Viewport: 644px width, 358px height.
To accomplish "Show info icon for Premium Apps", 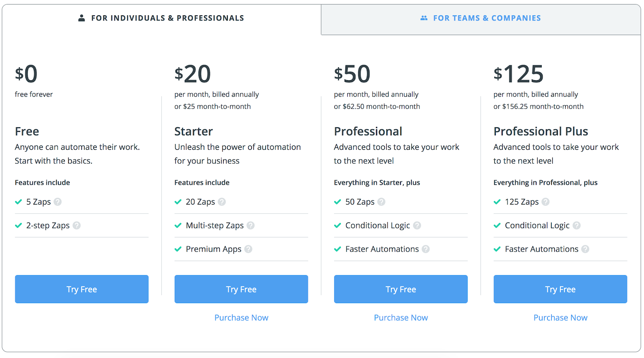I will (x=248, y=249).
